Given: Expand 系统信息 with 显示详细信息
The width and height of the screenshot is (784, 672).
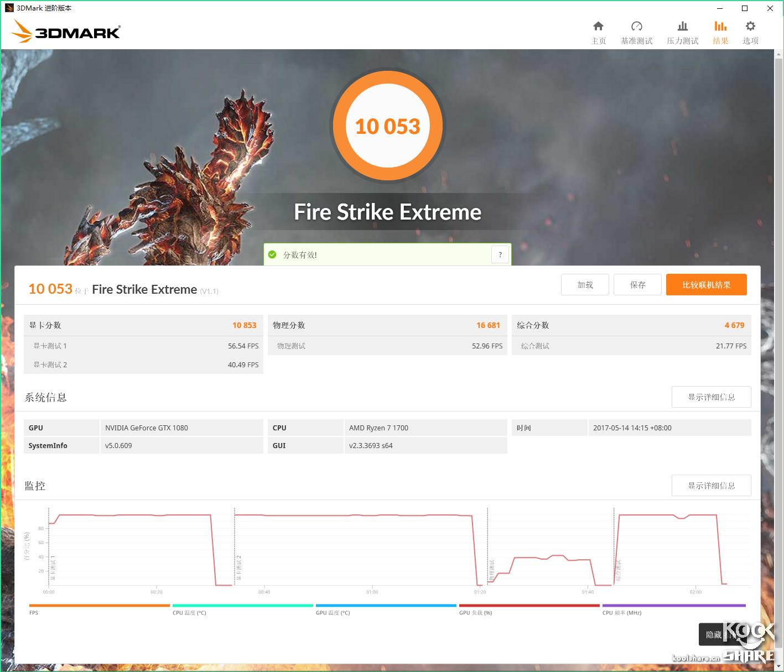Looking at the screenshot, I should click(x=711, y=397).
